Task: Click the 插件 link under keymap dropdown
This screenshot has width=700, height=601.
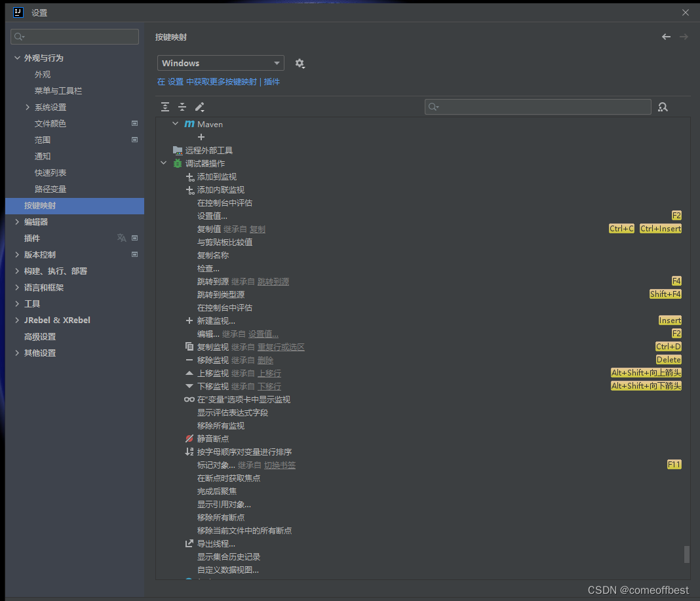Action: 272,82
